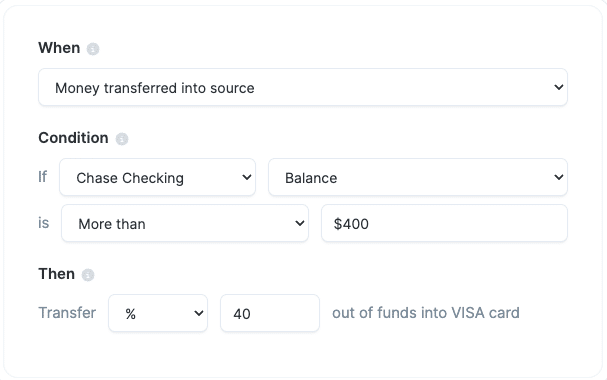Click the transfer value field showing 40
Viewport: 607px width, 380px height.
pyautogui.click(x=270, y=313)
